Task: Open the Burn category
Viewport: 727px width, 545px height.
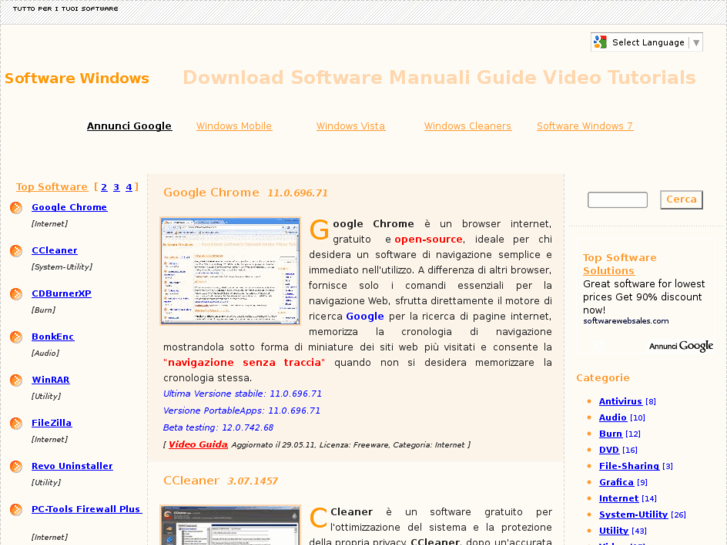Action: [610, 434]
